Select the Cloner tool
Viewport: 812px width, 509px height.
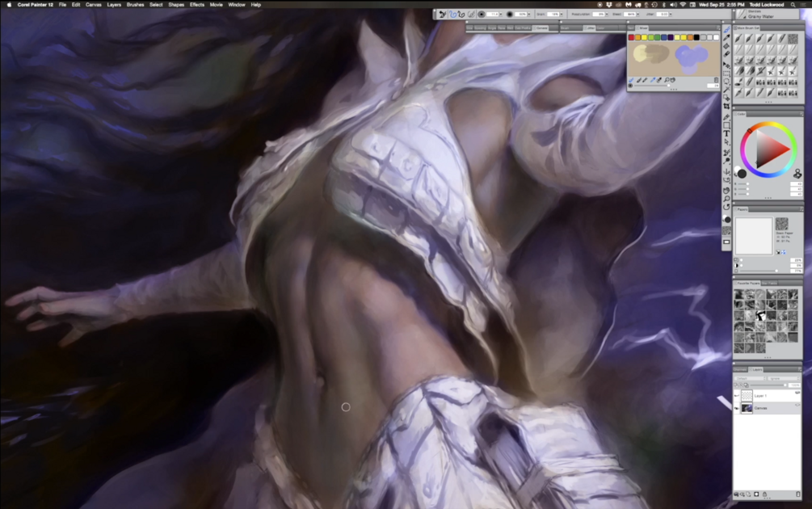click(726, 152)
